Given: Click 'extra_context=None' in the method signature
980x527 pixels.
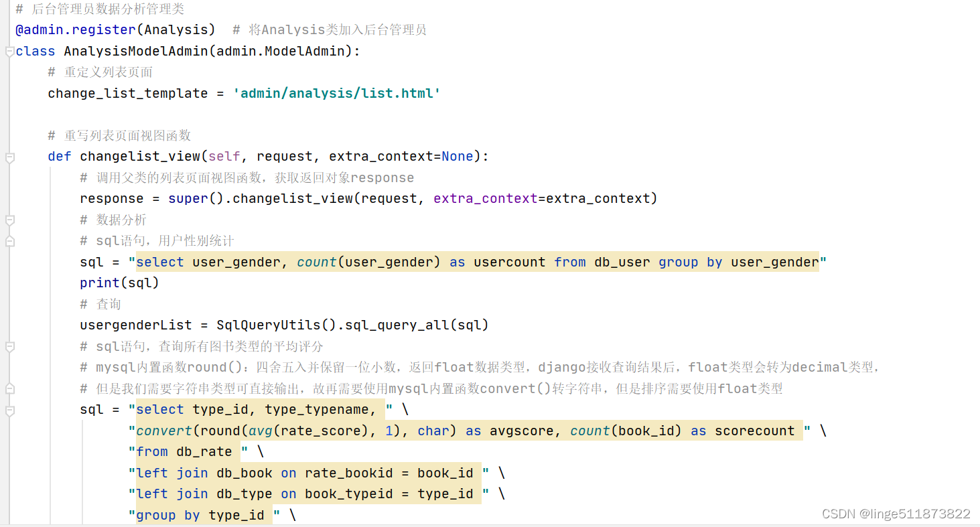Looking at the screenshot, I should click(401, 157).
